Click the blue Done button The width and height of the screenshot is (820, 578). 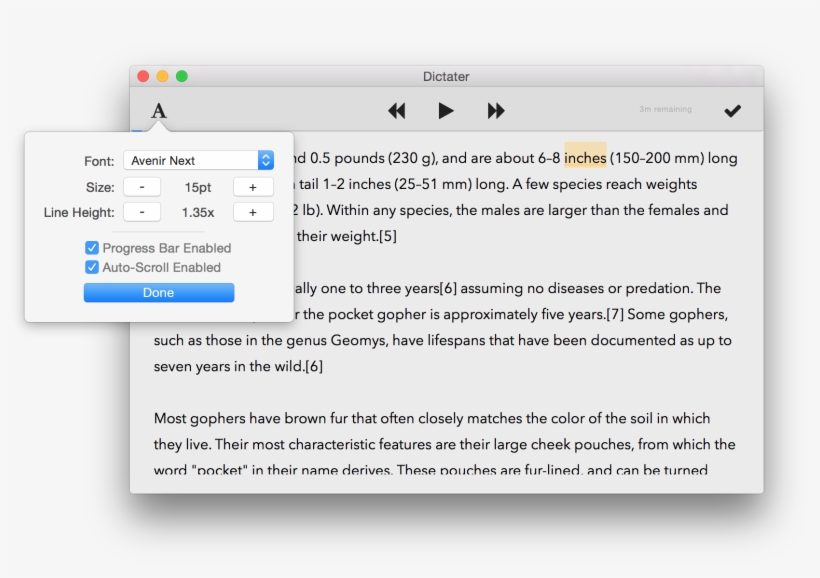pyautogui.click(x=159, y=293)
